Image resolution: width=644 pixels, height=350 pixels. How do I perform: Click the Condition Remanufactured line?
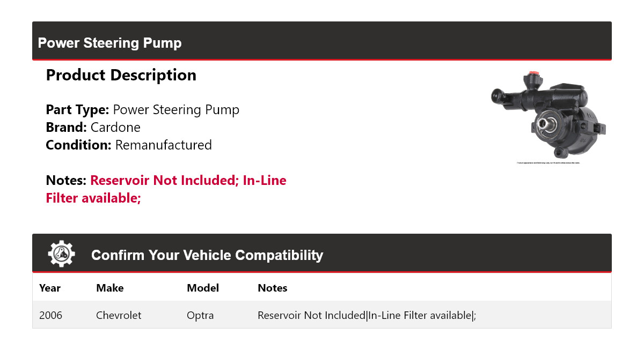coord(129,145)
